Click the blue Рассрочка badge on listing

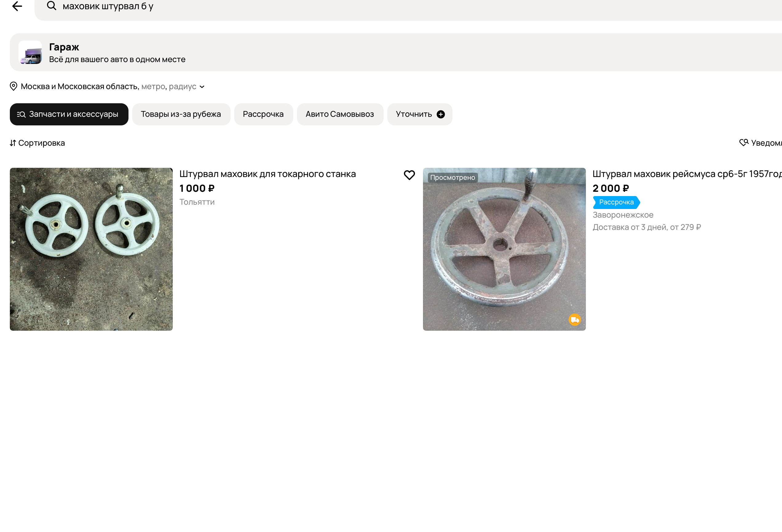[616, 202]
